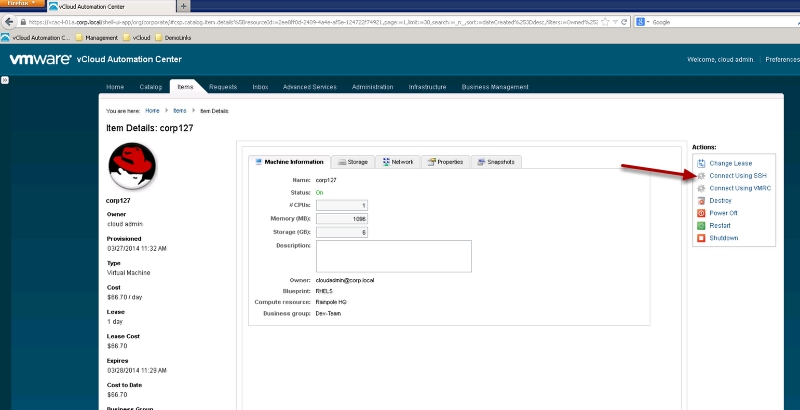
Task: Switch to the Inbox tab
Action: pos(260,87)
